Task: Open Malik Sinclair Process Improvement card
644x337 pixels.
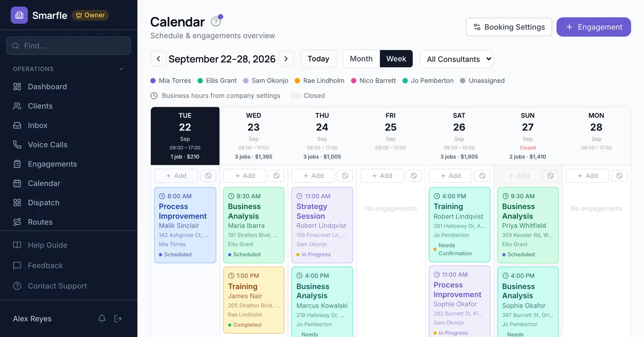Action: pyautogui.click(x=185, y=225)
